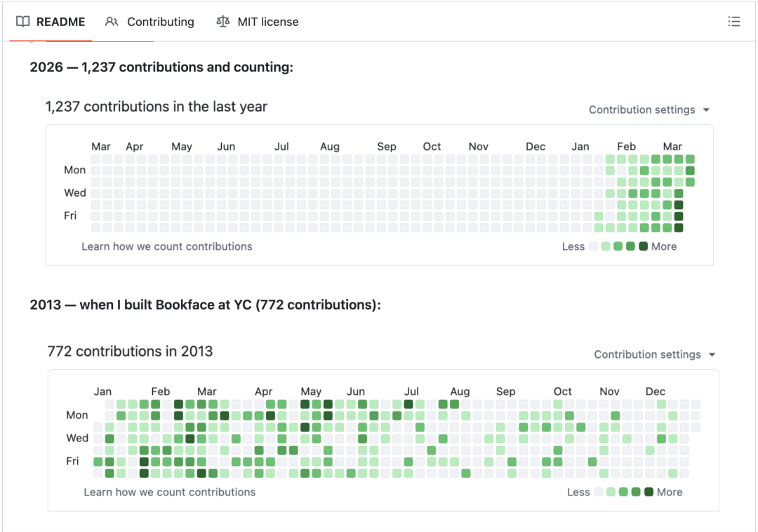Click the Feb month label in the 2026 graph

coord(626,147)
